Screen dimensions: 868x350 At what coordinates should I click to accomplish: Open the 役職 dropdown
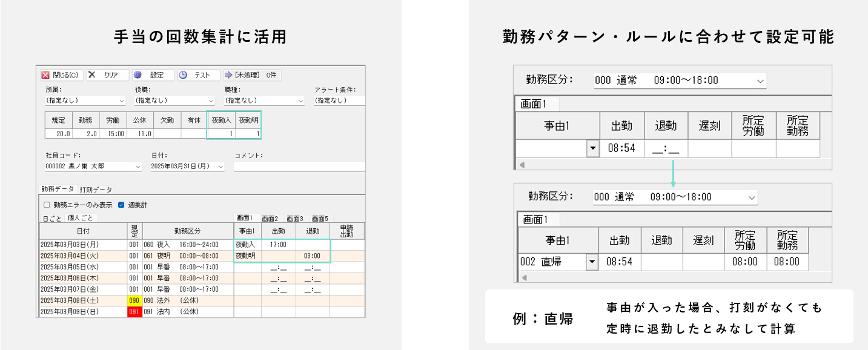tap(174, 101)
